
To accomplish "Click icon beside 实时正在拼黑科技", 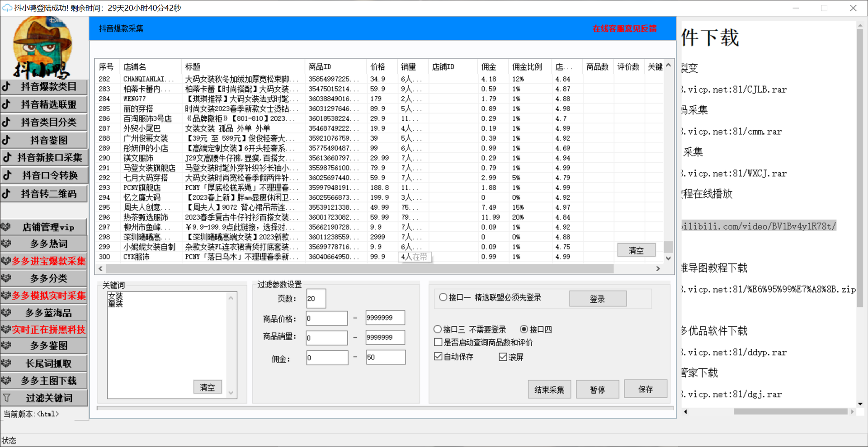I will click(x=6, y=329).
